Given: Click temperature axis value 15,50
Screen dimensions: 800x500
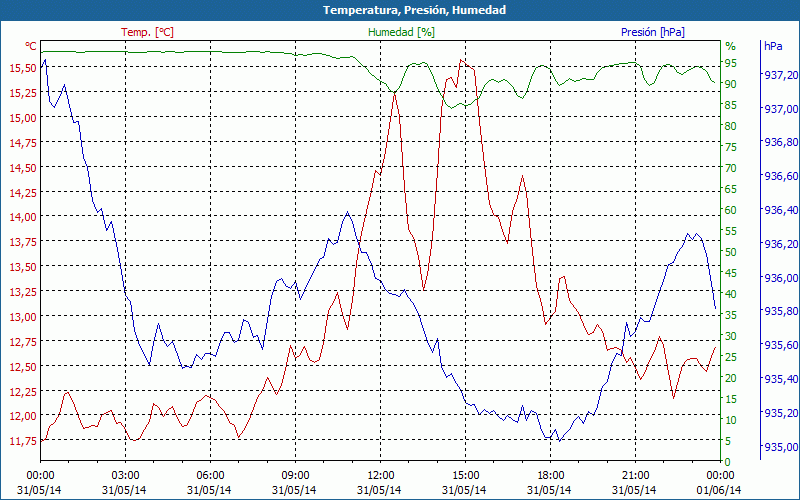Looking at the screenshot, I should coord(23,68).
